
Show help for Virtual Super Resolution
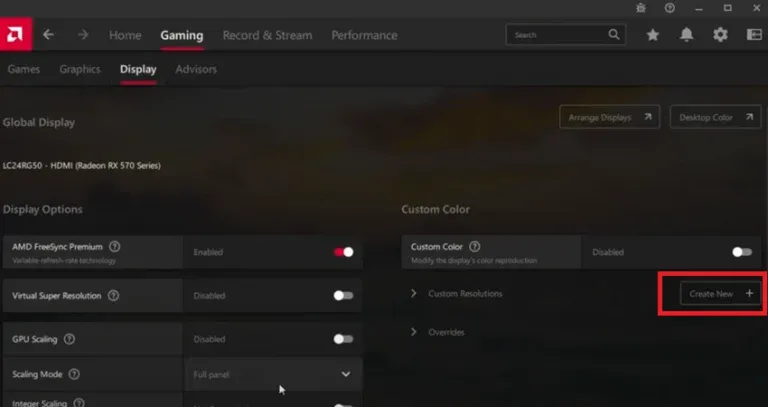113,295
